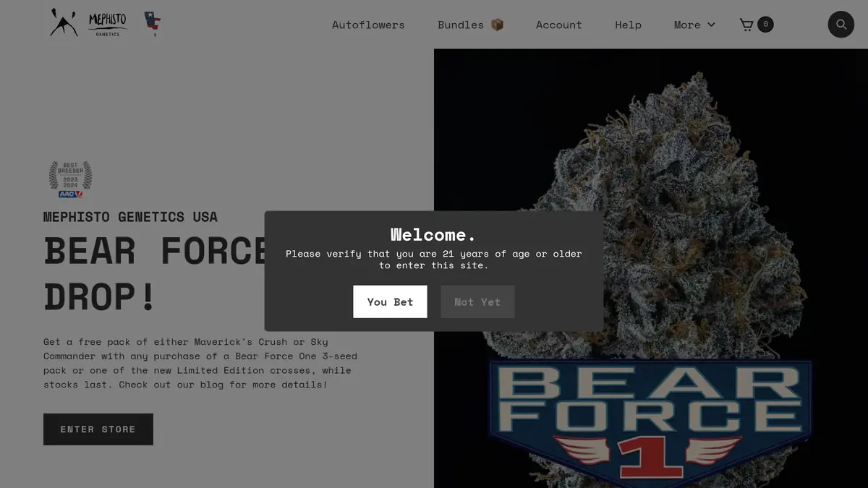Open the Autoflowers menu item
868x488 pixels.
368,25
